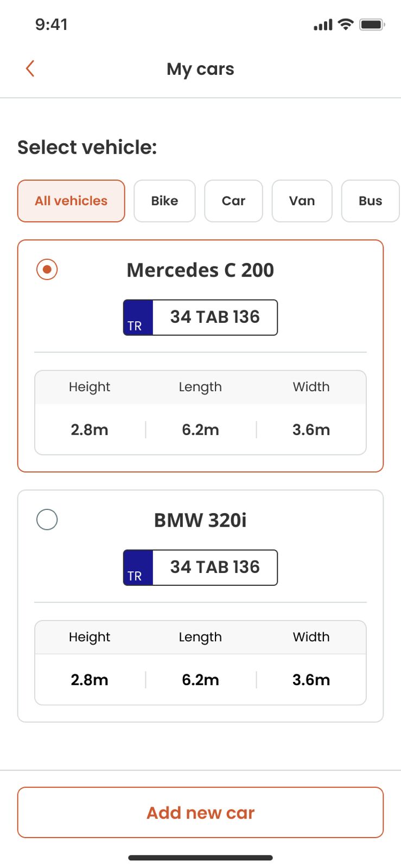This screenshot has width=401, height=868.
Task: Tap the Wi-Fi status icon
Action: 346,24
